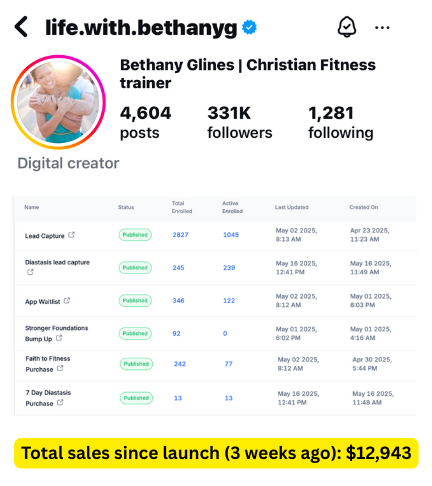
Task: Open the three-dot more options menu
Action: click(x=382, y=28)
